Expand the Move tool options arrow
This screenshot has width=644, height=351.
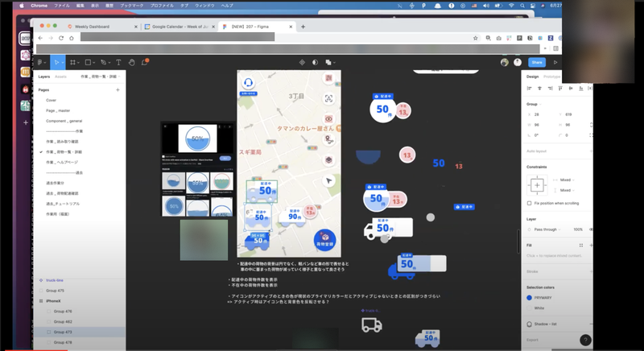(x=63, y=63)
